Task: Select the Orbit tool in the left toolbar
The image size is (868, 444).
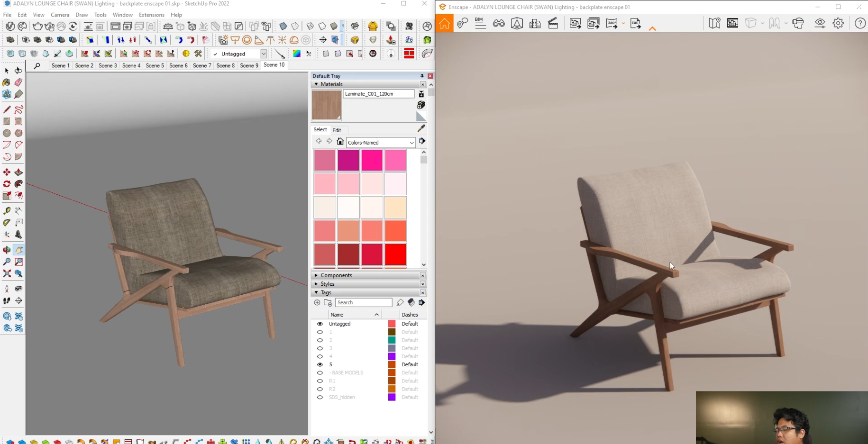Action: click(7, 250)
